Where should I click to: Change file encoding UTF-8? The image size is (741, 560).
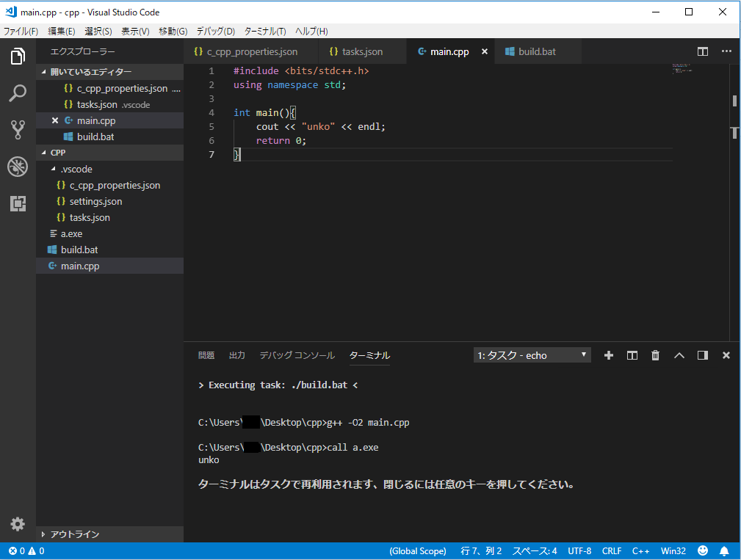tap(579, 550)
